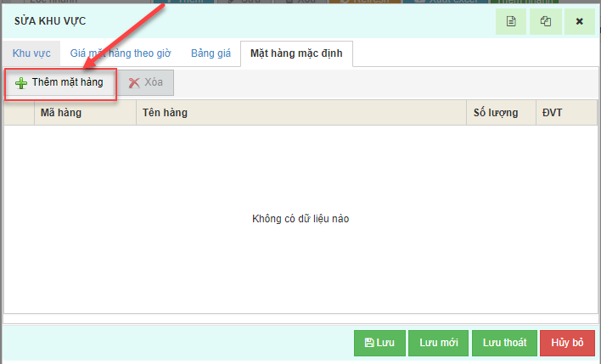
Task: Click the ĐVT column header
Action: (x=566, y=113)
